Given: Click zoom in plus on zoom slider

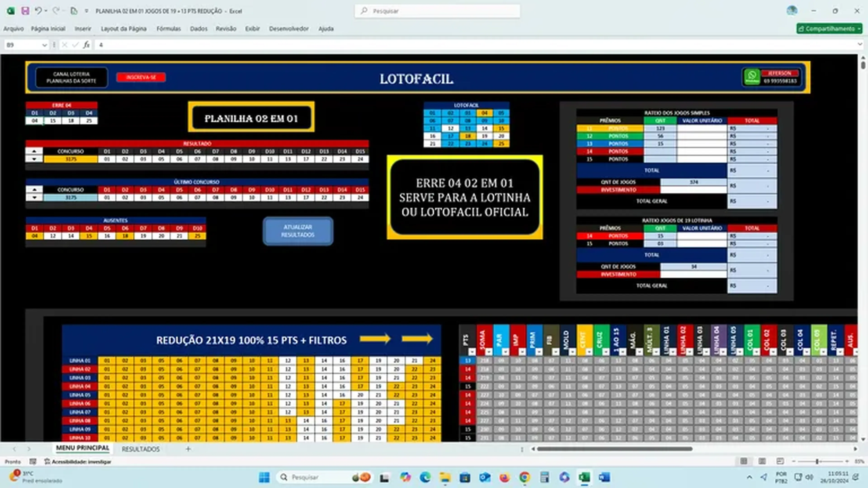Looking at the screenshot, I should (x=847, y=461).
